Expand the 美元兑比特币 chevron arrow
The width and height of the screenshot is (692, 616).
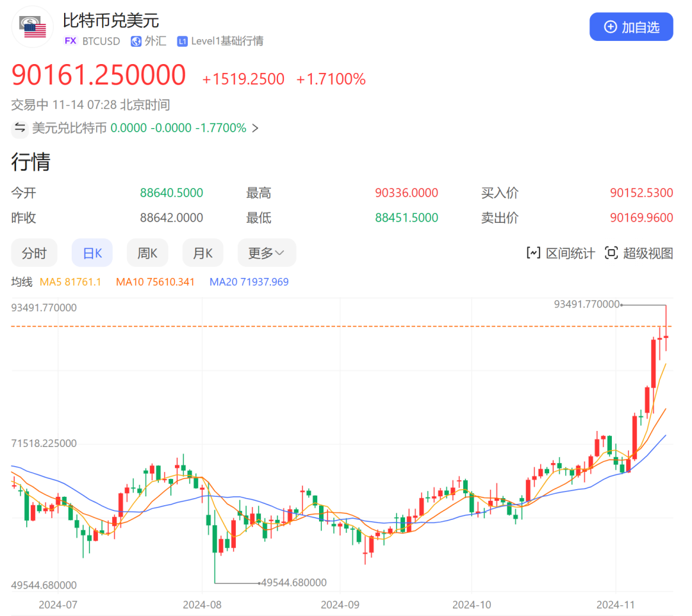[x=255, y=127]
